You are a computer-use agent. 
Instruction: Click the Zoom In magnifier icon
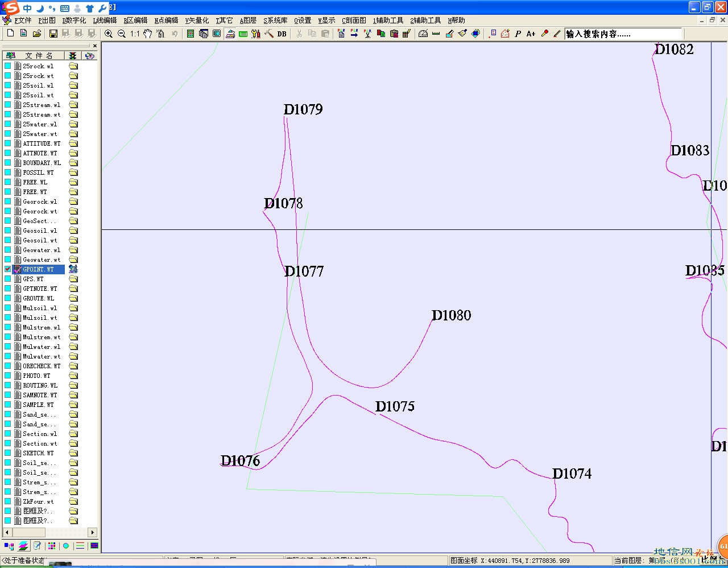[x=109, y=34]
